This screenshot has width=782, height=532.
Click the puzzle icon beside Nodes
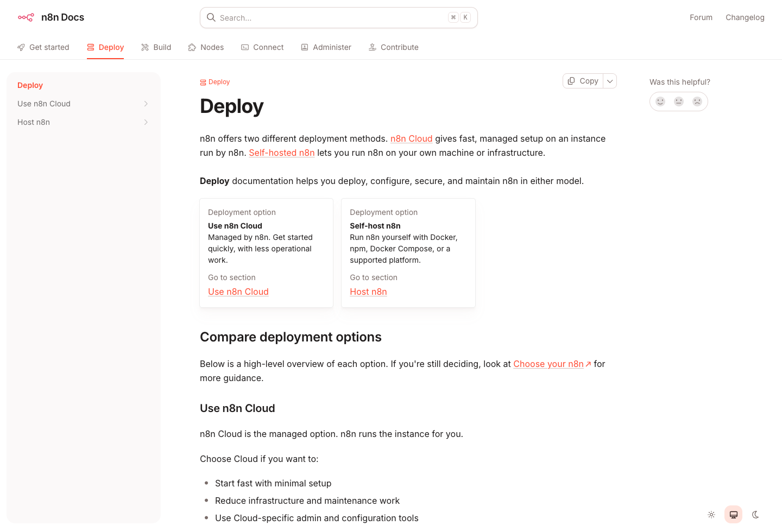tap(192, 47)
